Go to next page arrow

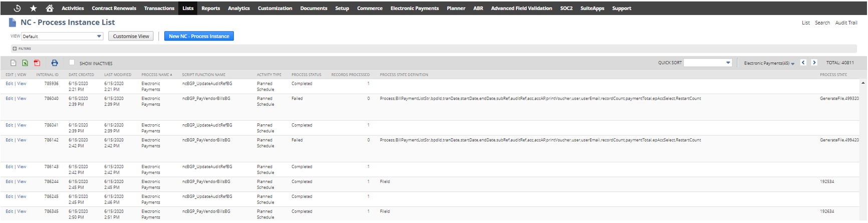(814, 63)
